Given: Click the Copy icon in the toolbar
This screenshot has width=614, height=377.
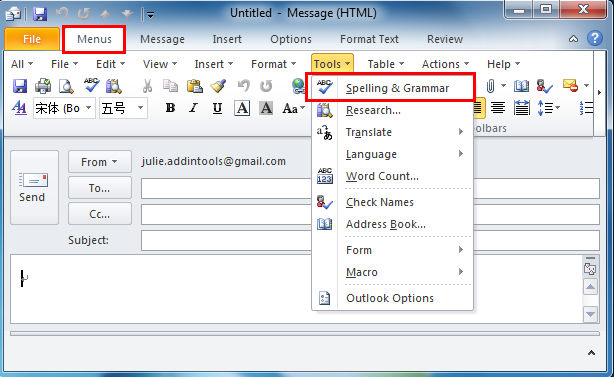Looking at the screenshot, I should [x=170, y=86].
